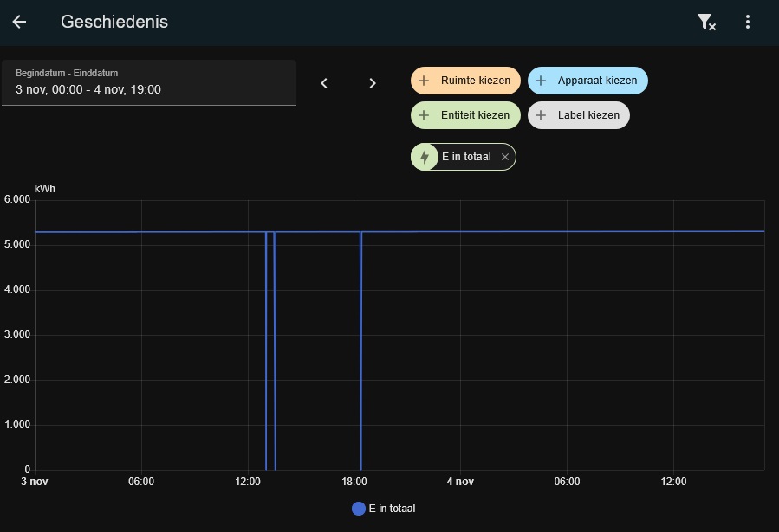Go back using the arrow icon

(19, 22)
